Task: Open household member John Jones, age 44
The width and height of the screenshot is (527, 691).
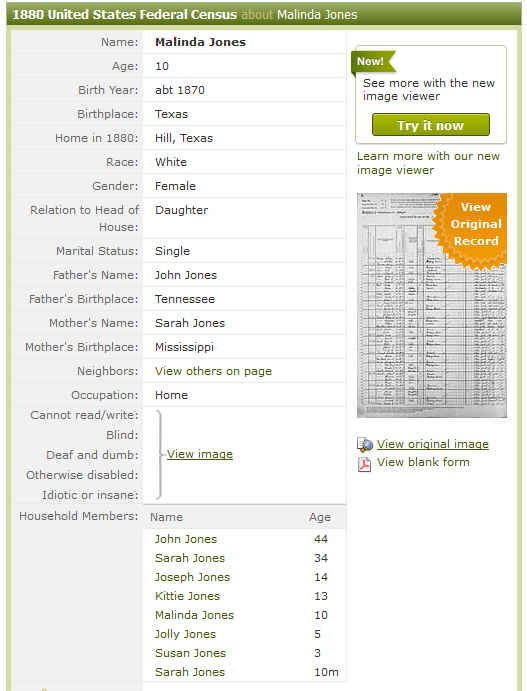Action: pyautogui.click(x=186, y=539)
